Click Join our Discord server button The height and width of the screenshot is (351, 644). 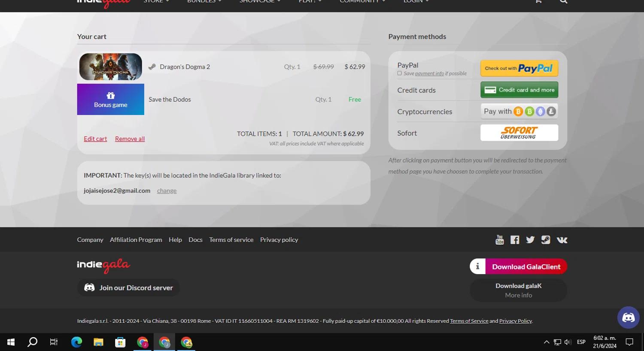pos(128,287)
